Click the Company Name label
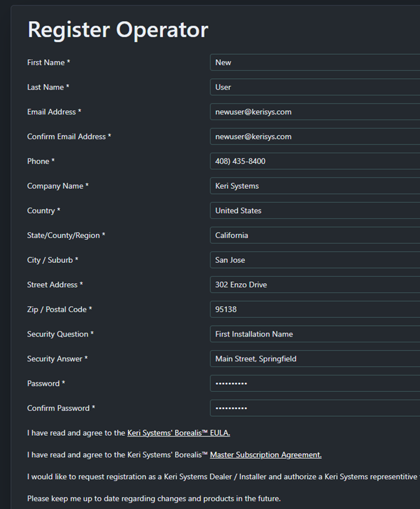The width and height of the screenshot is (420, 509). point(58,186)
